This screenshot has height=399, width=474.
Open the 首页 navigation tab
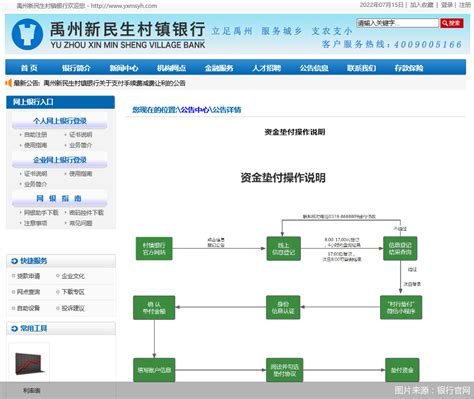coord(29,68)
